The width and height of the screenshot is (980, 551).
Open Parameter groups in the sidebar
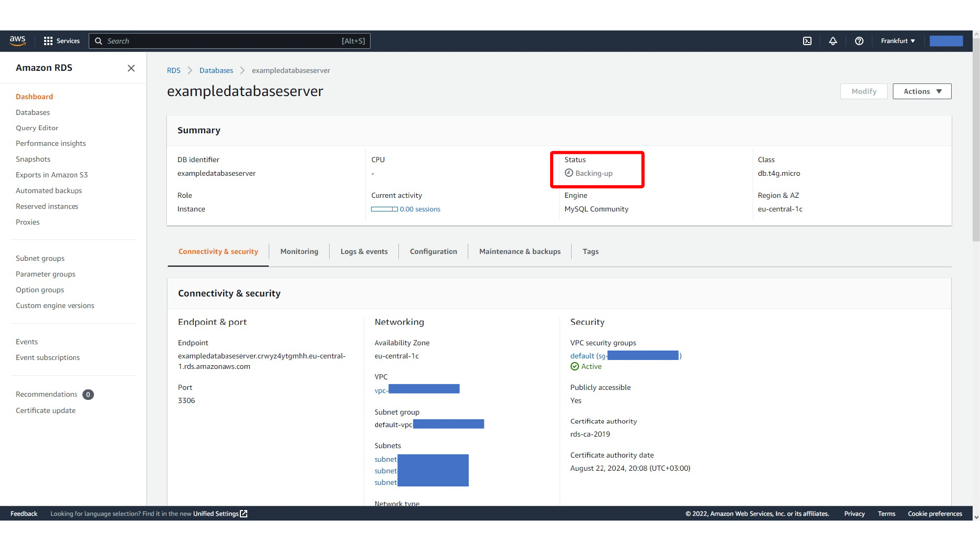click(46, 274)
